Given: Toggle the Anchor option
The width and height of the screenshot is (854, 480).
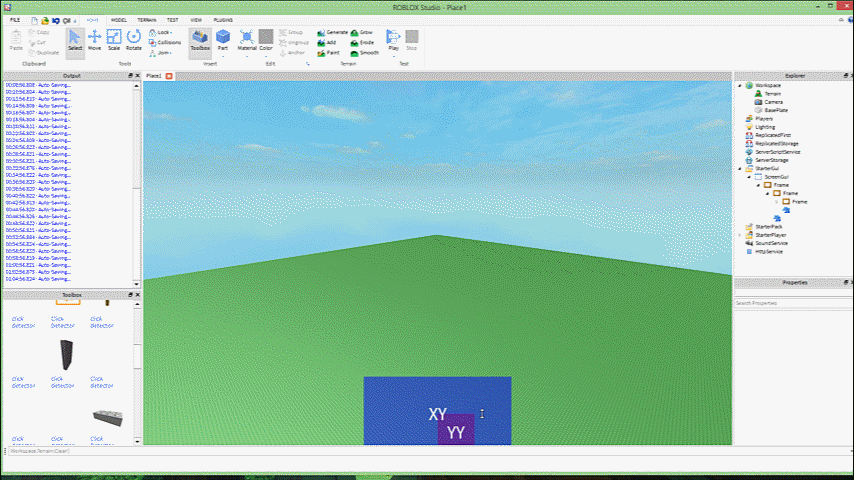Looking at the screenshot, I should coord(292,53).
